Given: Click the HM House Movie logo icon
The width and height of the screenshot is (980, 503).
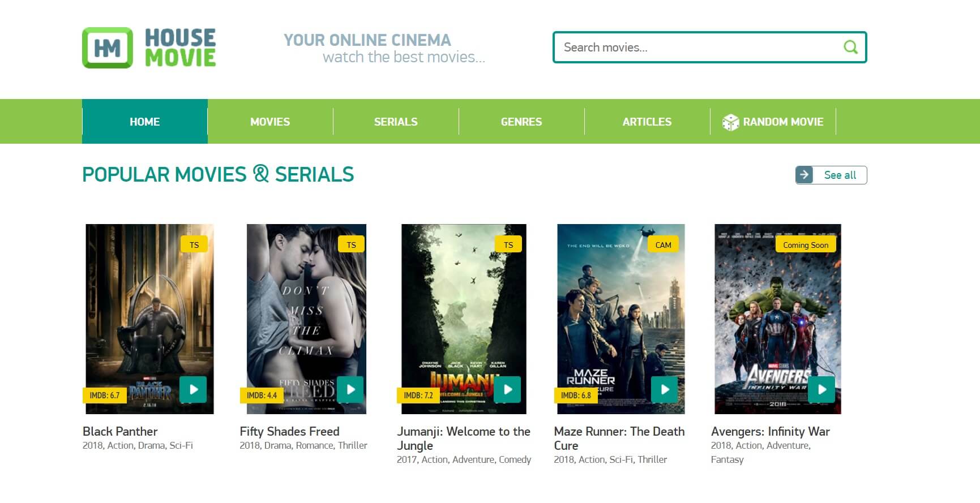Looking at the screenshot, I should 108,48.
